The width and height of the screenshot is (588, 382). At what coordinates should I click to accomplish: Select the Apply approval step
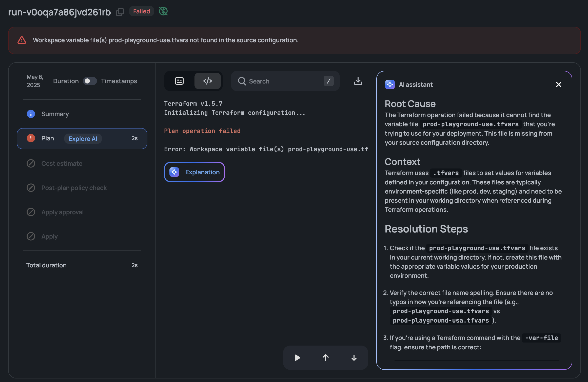pos(62,212)
